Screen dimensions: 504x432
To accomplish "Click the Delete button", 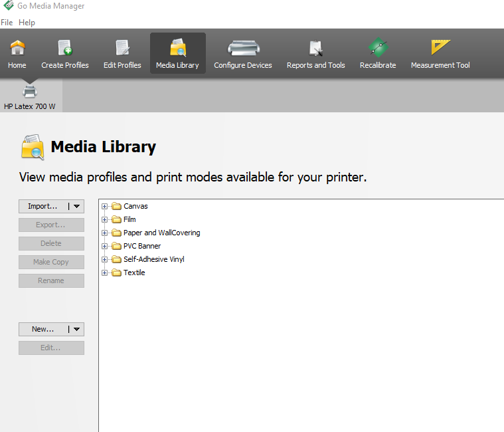I will [51, 243].
